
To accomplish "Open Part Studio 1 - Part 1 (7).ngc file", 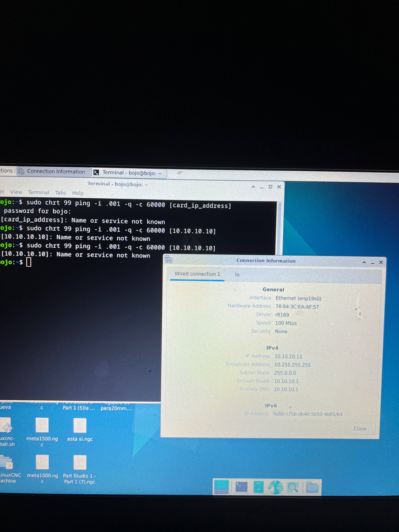I will click(x=80, y=463).
